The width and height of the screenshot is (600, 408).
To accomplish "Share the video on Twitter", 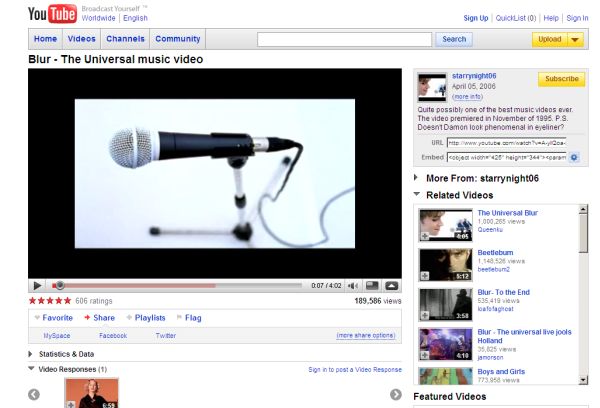I will click(x=166, y=336).
